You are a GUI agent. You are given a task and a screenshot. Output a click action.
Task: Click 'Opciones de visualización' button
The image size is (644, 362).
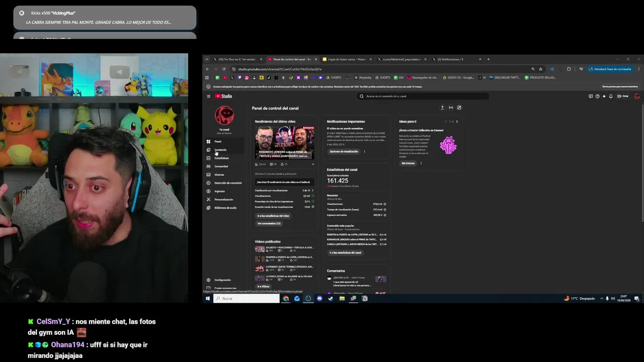point(344,151)
